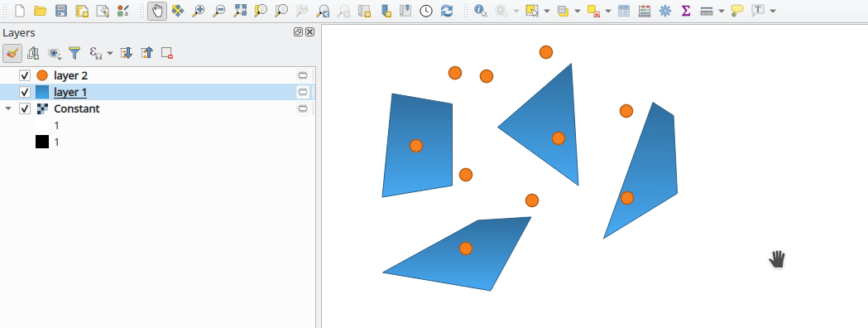Image resolution: width=868 pixels, height=328 pixels.
Task: Click the Zoom In magnifier icon
Action: pyautogui.click(x=199, y=11)
